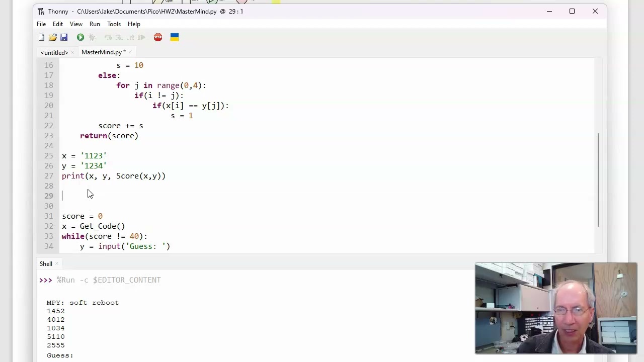Click shell output value 1034
644x362 pixels.
pyautogui.click(x=56, y=328)
